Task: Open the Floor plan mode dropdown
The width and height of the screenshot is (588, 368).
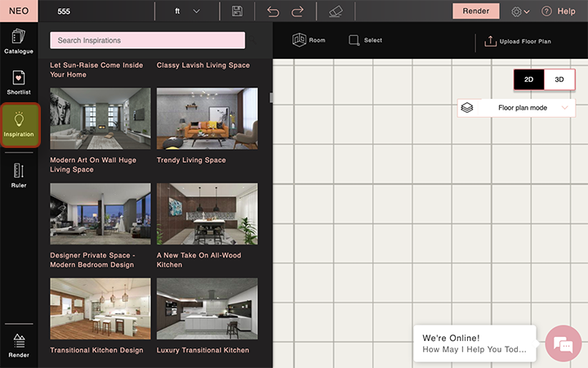Action: point(516,108)
